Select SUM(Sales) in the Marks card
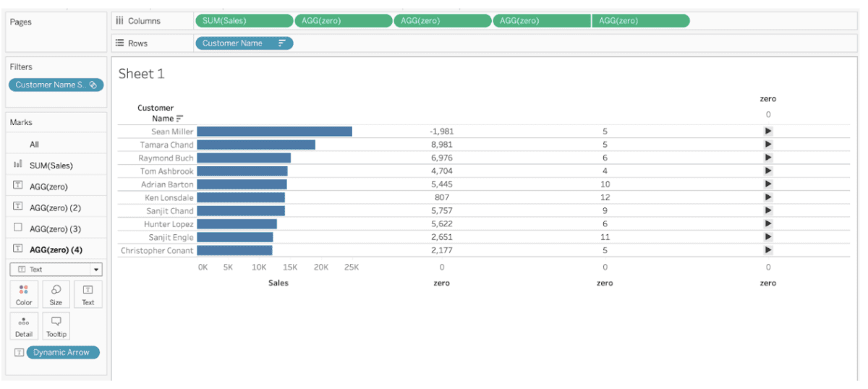 tap(56, 166)
